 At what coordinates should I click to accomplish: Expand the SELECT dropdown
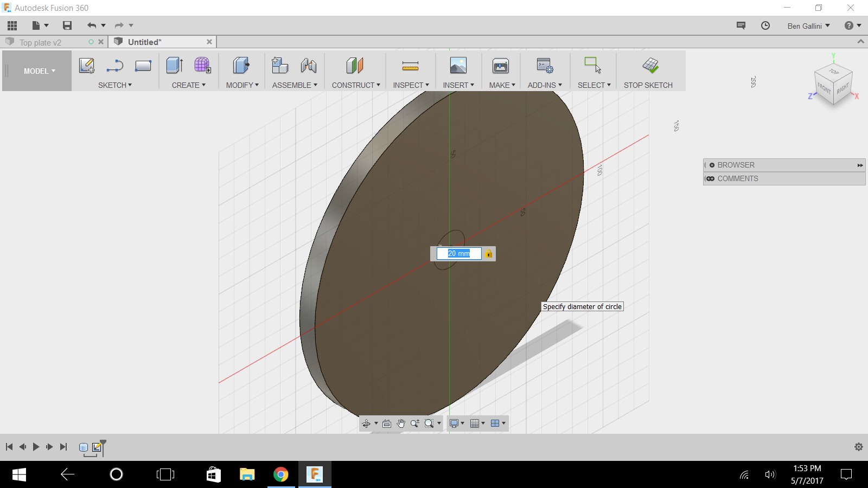(x=594, y=85)
